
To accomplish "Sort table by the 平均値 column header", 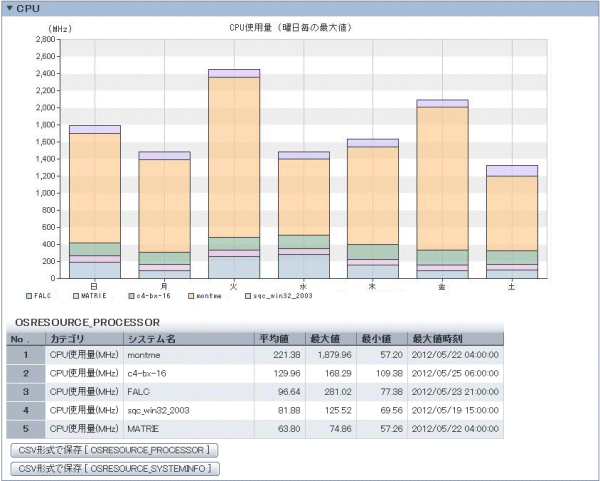I will pos(274,338).
